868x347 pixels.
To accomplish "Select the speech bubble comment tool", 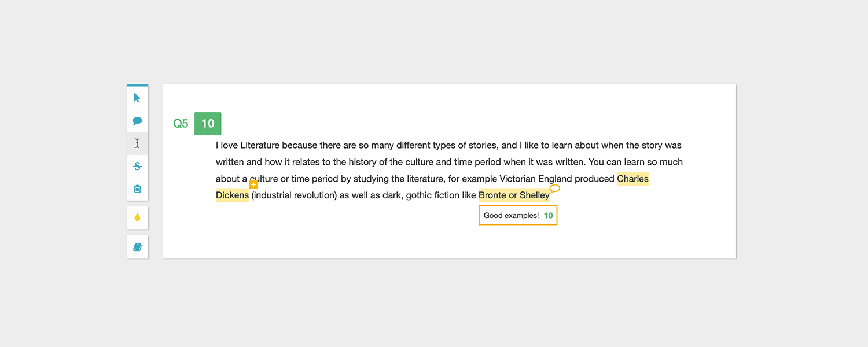I will click(x=137, y=121).
